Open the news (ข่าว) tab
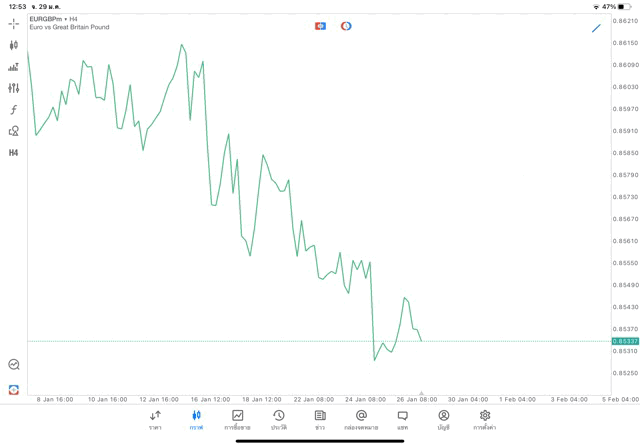 (x=320, y=419)
